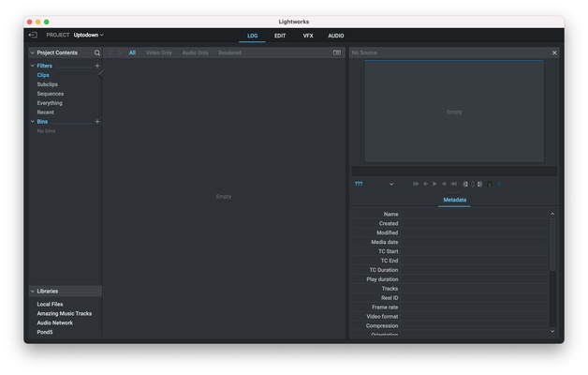Screen dimensions: 588x375
Task: Switch to the VFX tab
Action: 308,36
